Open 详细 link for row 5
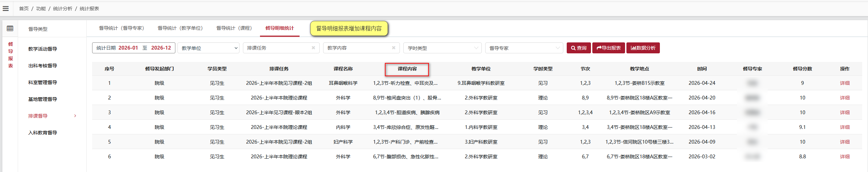The image size is (868, 172). click(x=845, y=142)
